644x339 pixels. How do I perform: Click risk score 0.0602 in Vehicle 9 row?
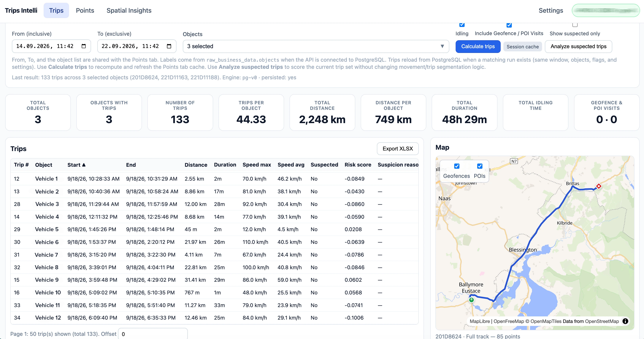pyautogui.click(x=353, y=280)
